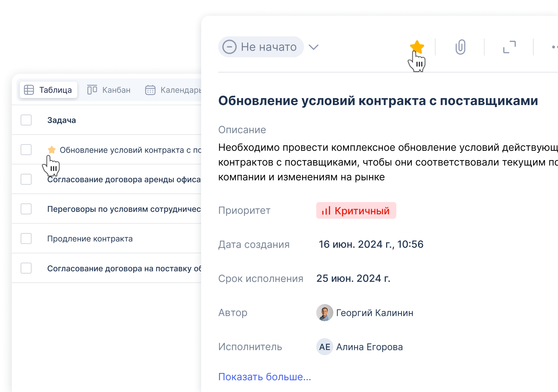This screenshot has width=558, height=392.
Task: Expand task panel to full screen
Action: coord(509,47)
